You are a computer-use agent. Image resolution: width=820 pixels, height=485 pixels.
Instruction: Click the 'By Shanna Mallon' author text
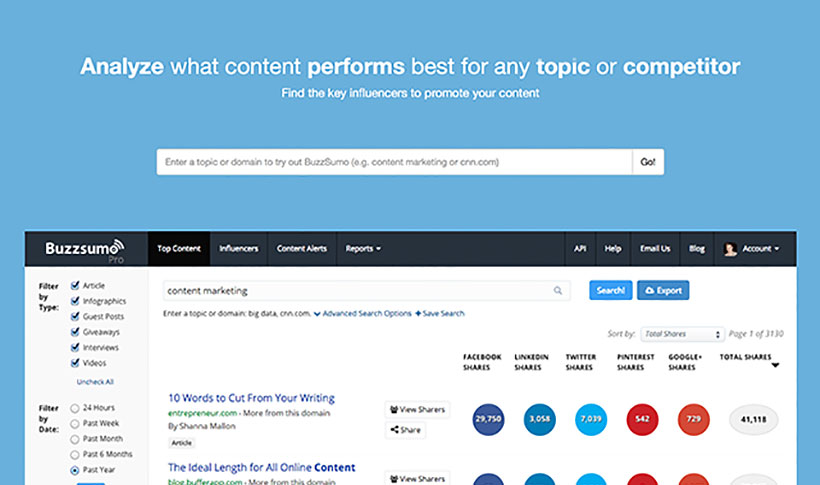[202, 426]
